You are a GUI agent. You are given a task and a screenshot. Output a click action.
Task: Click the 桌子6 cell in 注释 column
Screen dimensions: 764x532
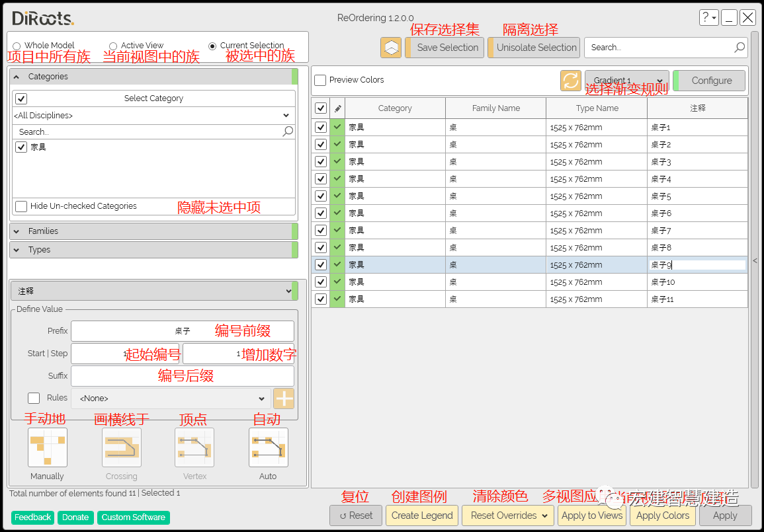point(698,213)
